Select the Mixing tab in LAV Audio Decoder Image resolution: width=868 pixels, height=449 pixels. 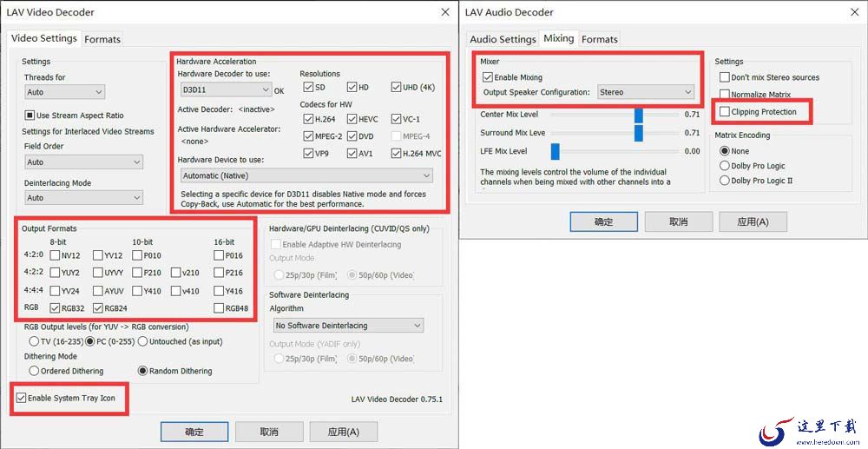point(558,38)
